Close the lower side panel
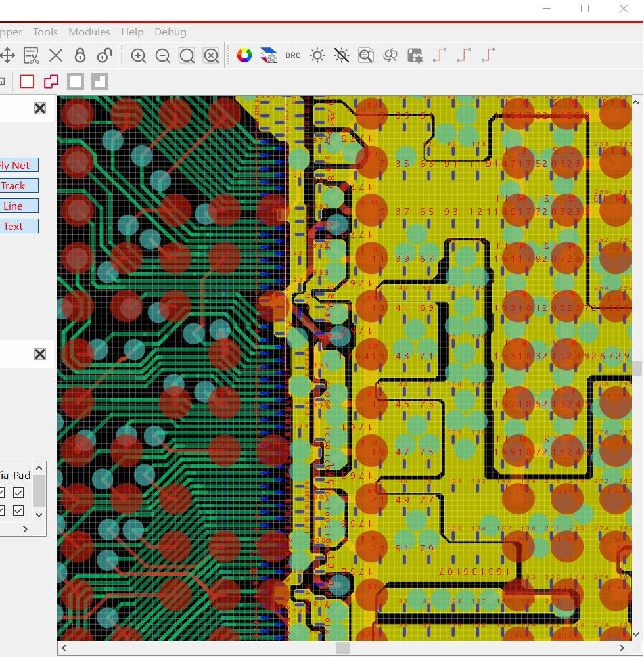The height and width of the screenshot is (657, 644). pyautogui.click(x=40, y=354)
